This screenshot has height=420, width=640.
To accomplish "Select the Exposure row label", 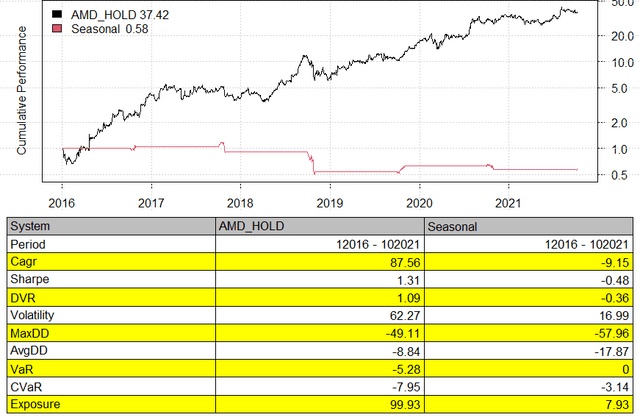I will click(35, 404).
